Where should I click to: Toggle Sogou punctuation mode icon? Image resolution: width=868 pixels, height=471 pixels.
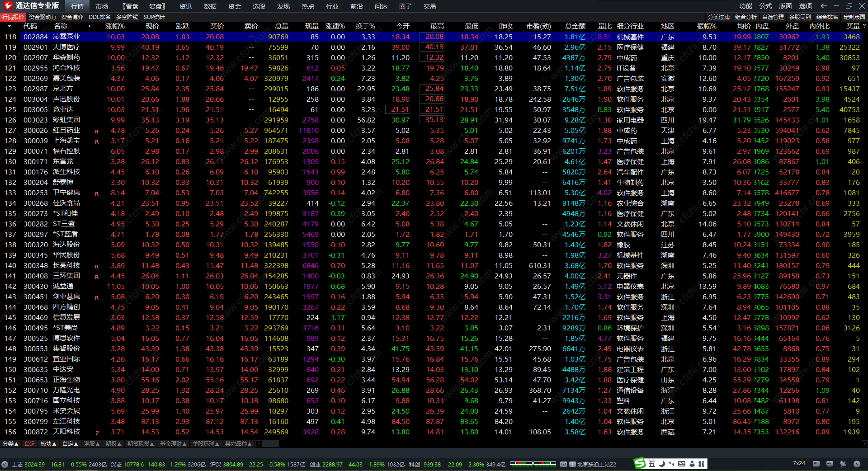pyautogui.click(x=672, y=464)
